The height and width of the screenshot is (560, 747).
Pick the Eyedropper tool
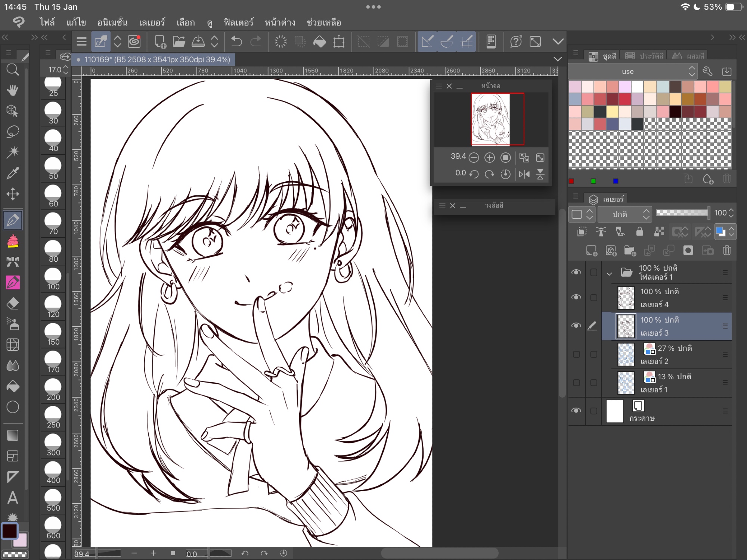pos(13,173)
